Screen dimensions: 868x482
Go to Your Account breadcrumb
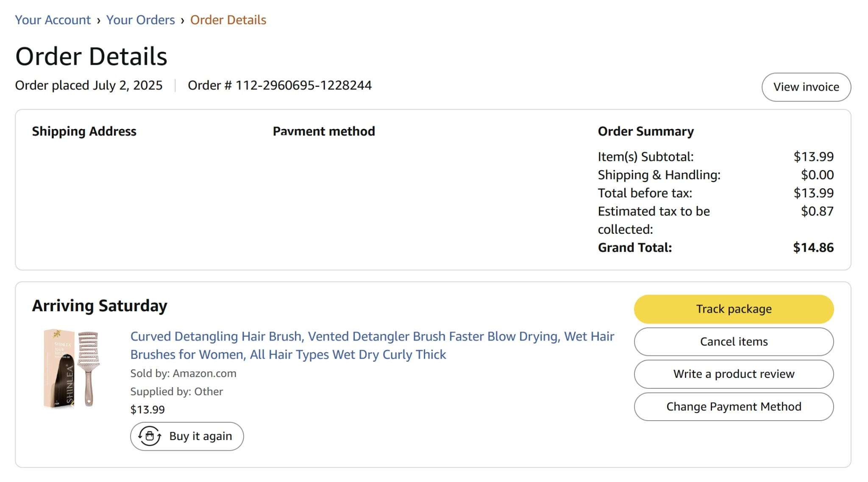click(x=53, y=20)
